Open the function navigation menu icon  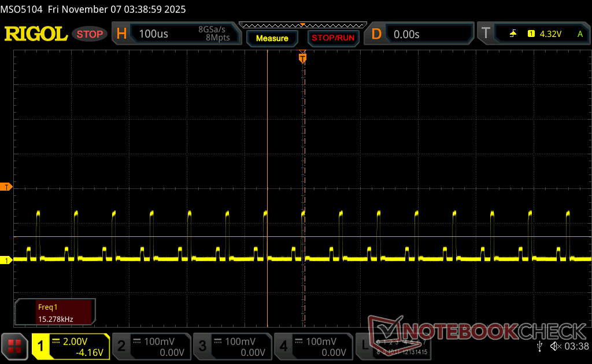tap(14, 346)
